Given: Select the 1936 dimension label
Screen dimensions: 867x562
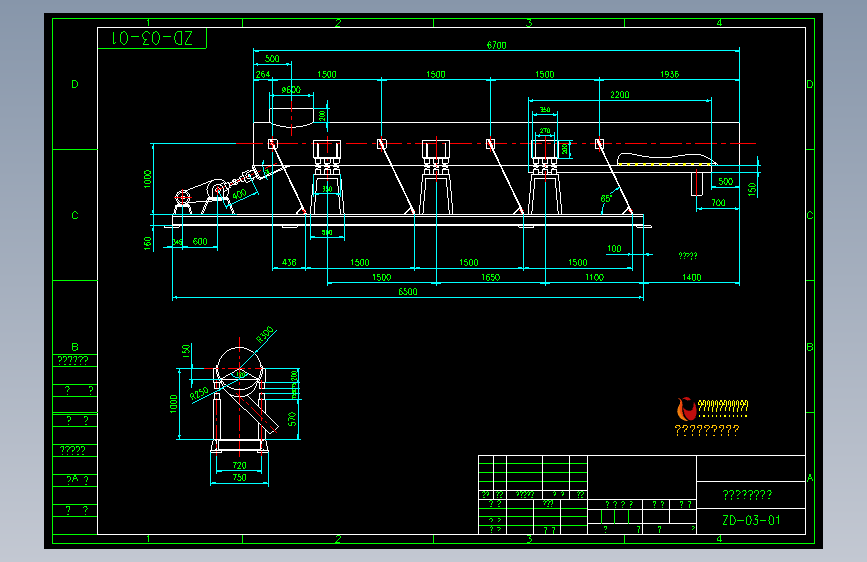Looking at the screenshot, I should click(669, 74).
